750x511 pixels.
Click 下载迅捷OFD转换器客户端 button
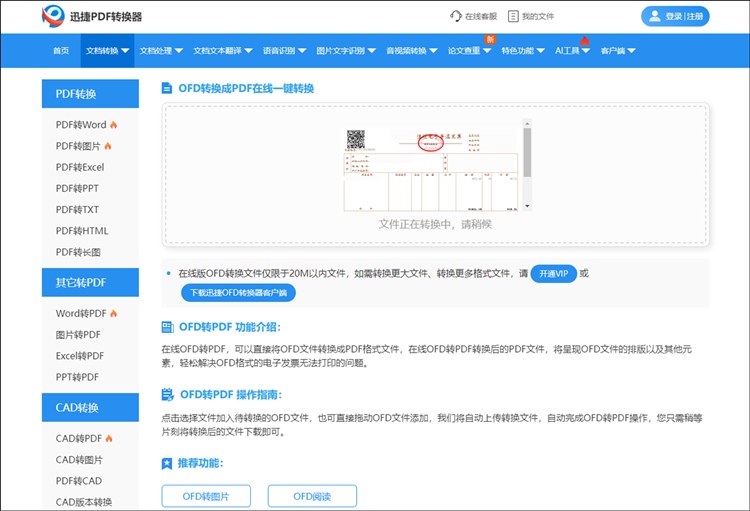pos(238,293)
